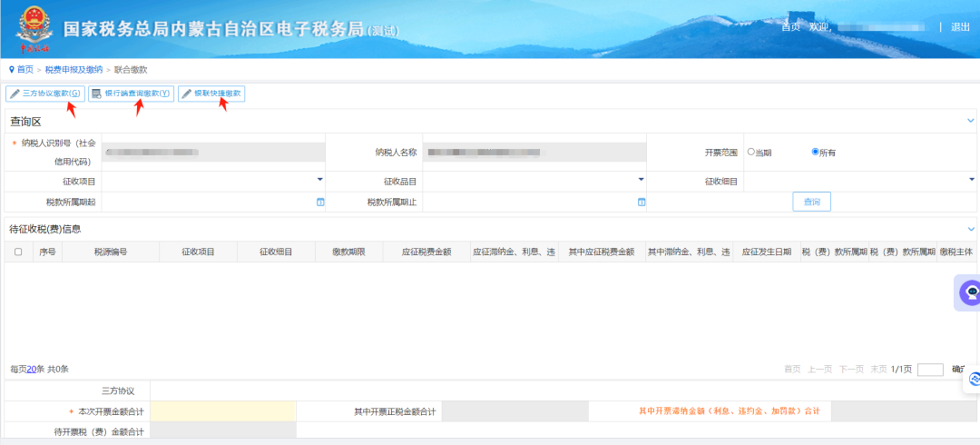Click 三方协议缴款(G) button
This screenshot has height=445, width=980.
pyautogui.click(x=45, y=94)
